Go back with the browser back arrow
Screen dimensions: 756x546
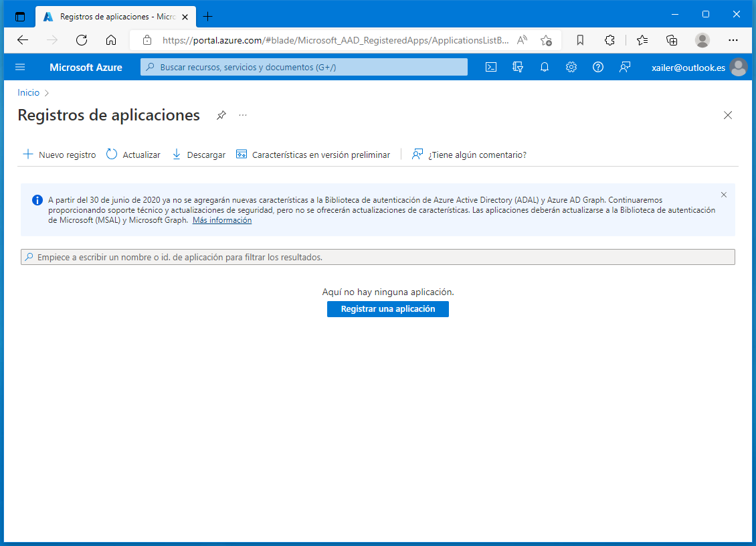[x=23, y=40]
